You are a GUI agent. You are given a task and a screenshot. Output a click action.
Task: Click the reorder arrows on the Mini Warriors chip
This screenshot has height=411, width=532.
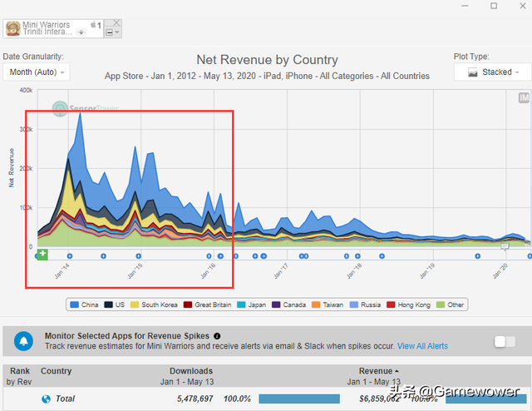[x=81, y=32]
